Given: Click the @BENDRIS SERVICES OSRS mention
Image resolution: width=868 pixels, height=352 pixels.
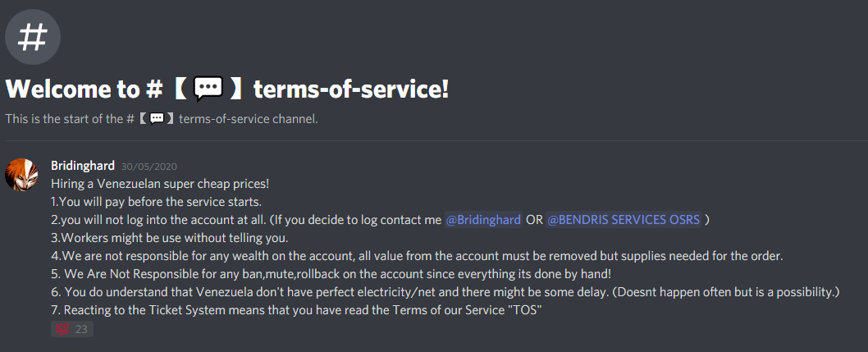Looking at the screenshot, I should click(624, 220).
